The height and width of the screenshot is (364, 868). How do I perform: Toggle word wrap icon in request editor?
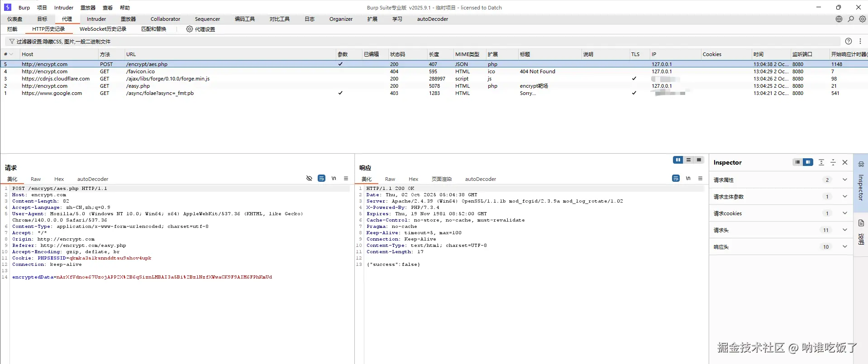321,179
